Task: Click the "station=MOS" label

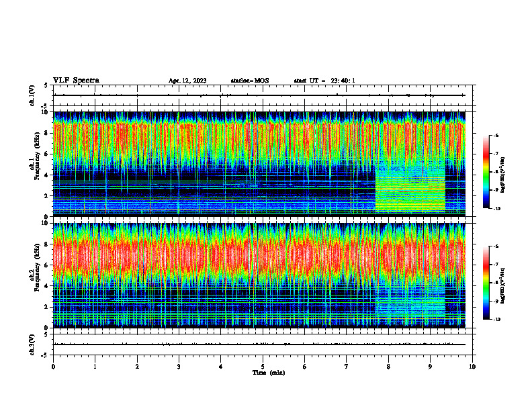Action: tap(250, 81)
